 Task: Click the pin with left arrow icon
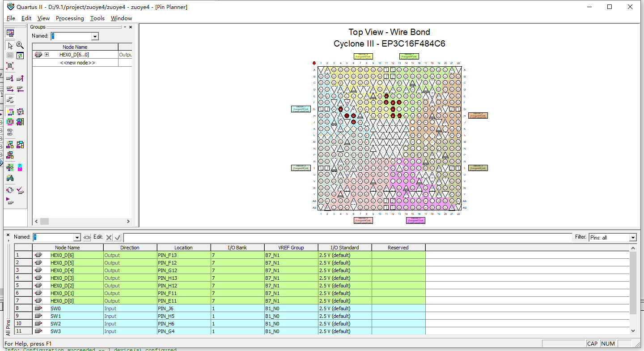(x=20, y=89)
